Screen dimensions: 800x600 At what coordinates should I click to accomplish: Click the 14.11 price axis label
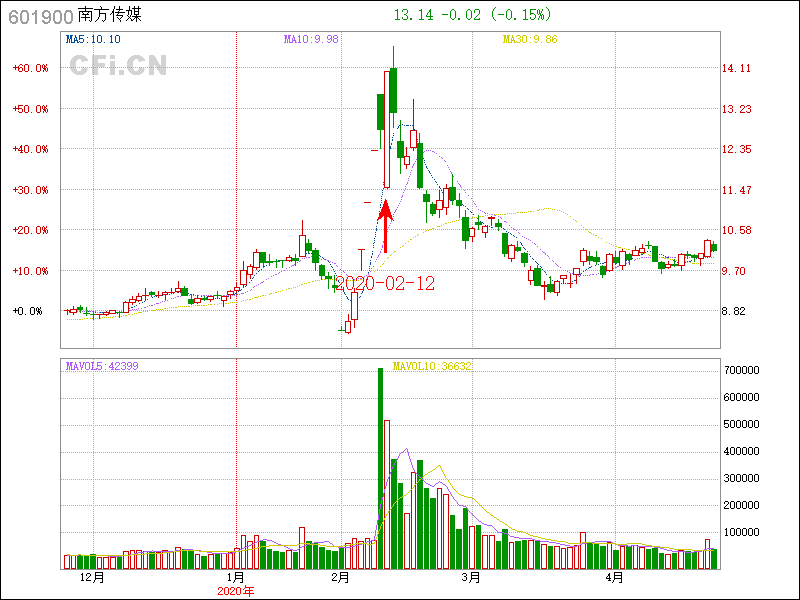point(736,68)
